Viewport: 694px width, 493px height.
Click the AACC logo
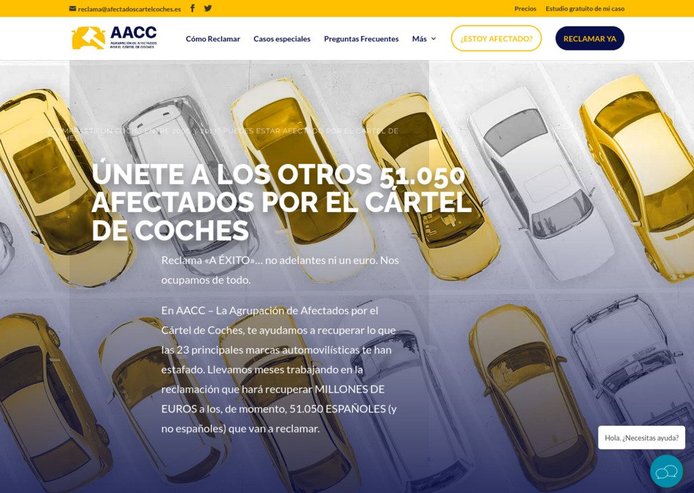click(115, 38)
